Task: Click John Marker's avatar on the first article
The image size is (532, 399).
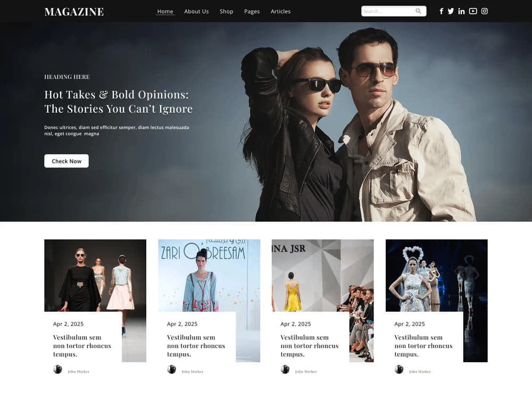Action: [x=58, y=369]
